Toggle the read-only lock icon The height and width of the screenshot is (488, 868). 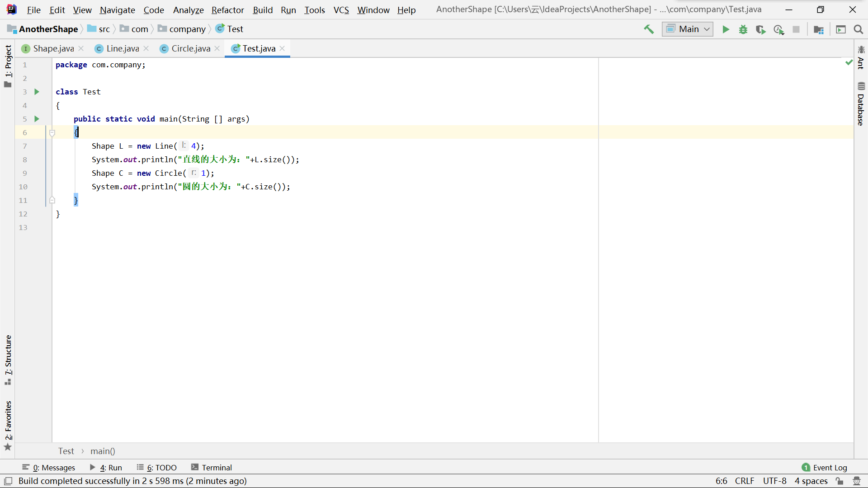click(x=840, y=481)
